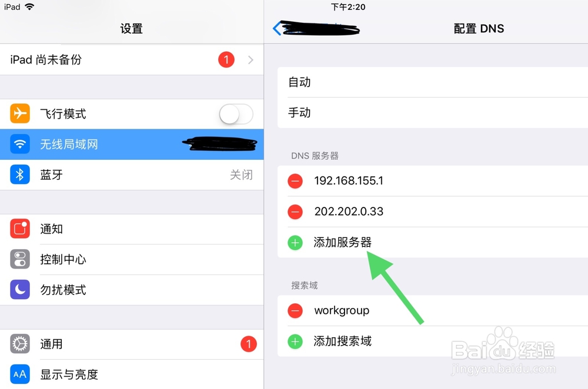
Task: Tap the red Notifications icon
Action: point(20,229)
